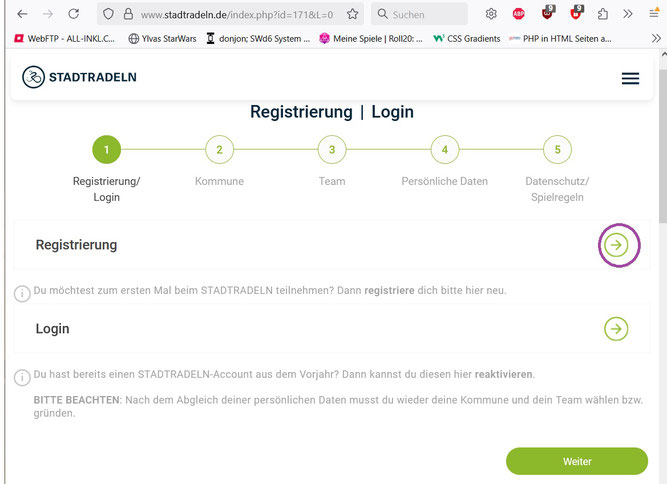Show more bookmarks chevron
Image resolution: width=667 pixels, height=484 pixels.
point(656,39)
